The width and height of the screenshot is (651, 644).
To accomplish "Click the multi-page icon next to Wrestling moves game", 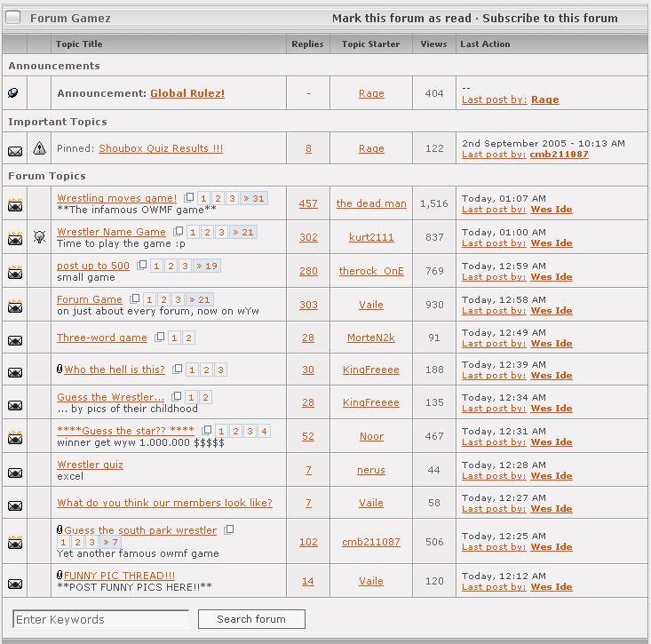I will pos(188,198).
